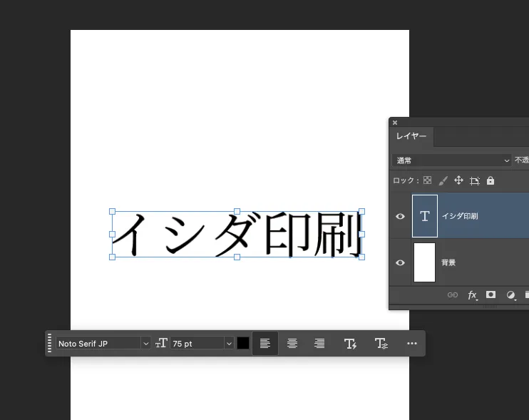The width and height of the screenshot is (529, 420).
Task: Lock all padlock icon
Action: 491,181
